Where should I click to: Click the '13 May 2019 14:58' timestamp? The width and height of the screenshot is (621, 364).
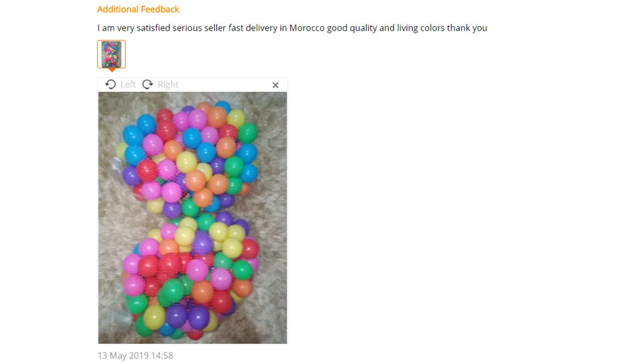click(x=135, y=355)
